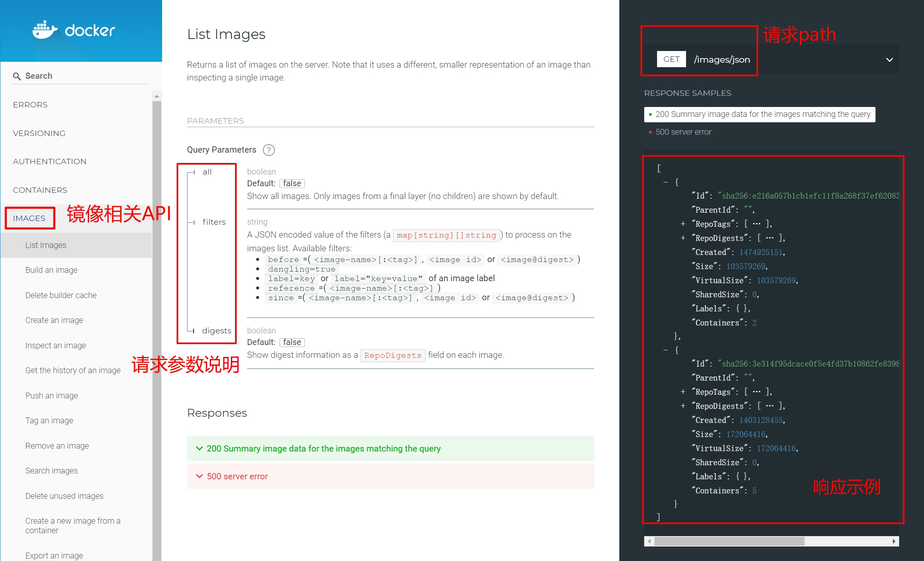Viewport: 924px width, 561px height.
Task: Navigate to the AUTHENTICATION section
Action: [x=49, y=161]
